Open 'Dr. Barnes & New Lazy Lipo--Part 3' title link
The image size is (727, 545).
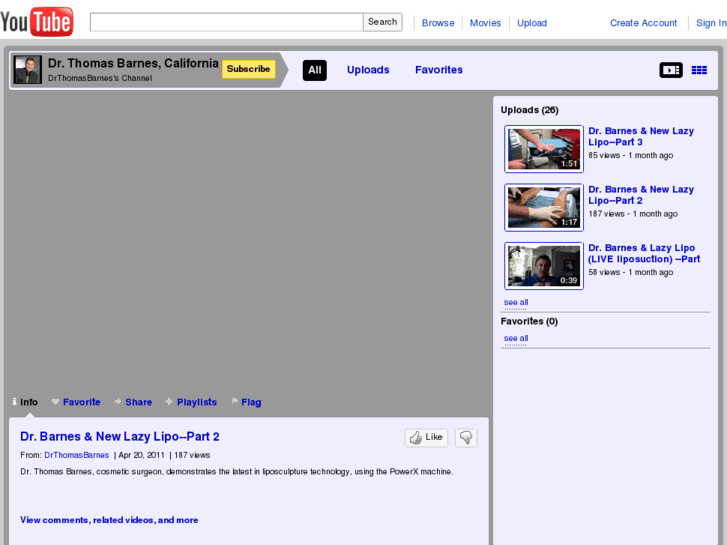click(641, 136)
